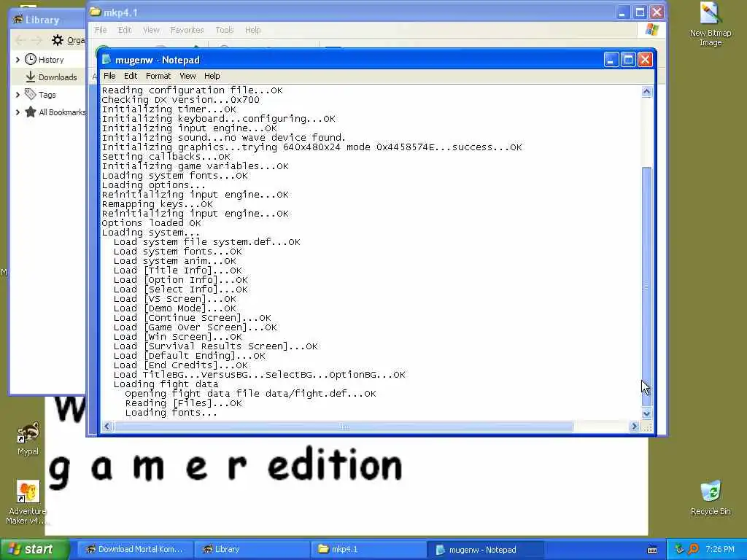Expand the All Bookmarks tree item
This screenshot has height=560, width=747.
(18, 112)
